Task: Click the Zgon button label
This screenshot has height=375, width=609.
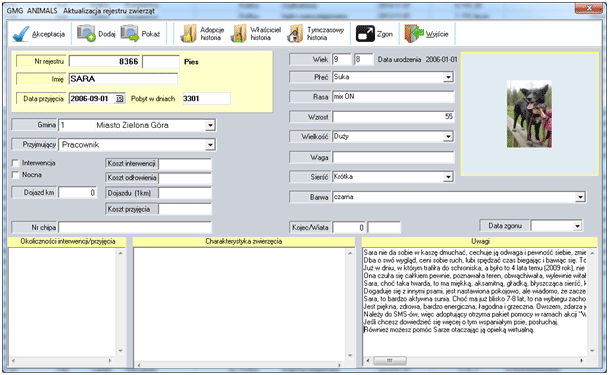Action: [x=385, y=34]
